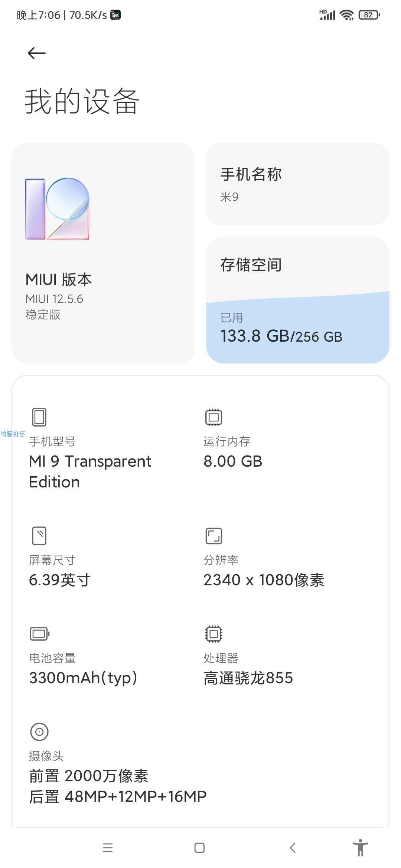The width and height of the screenshot is (401, 868).
Task: Tap the used storage 133.8 GB bar
Action: click(298, 328)
